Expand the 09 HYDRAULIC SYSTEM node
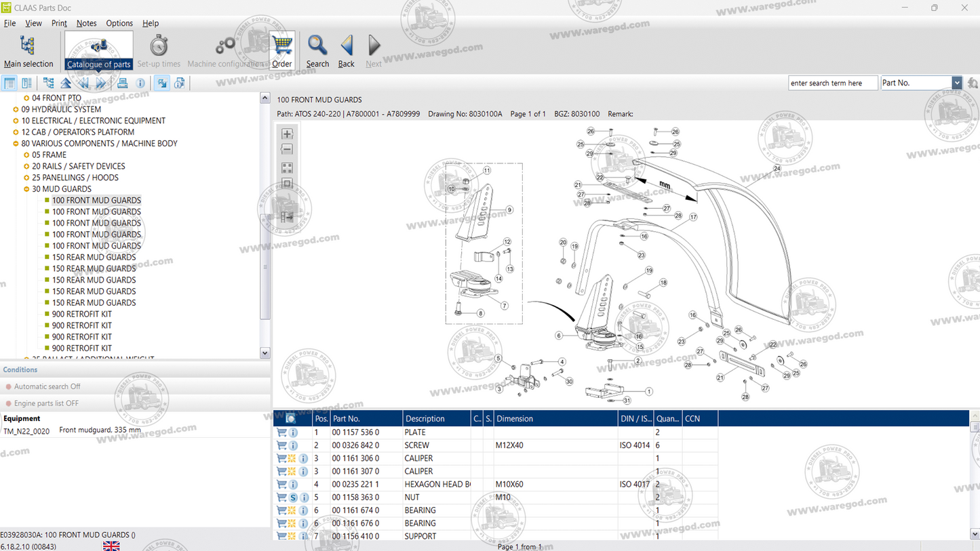The width and height of the screenshot is (980, 551). [x=16, y=110]
